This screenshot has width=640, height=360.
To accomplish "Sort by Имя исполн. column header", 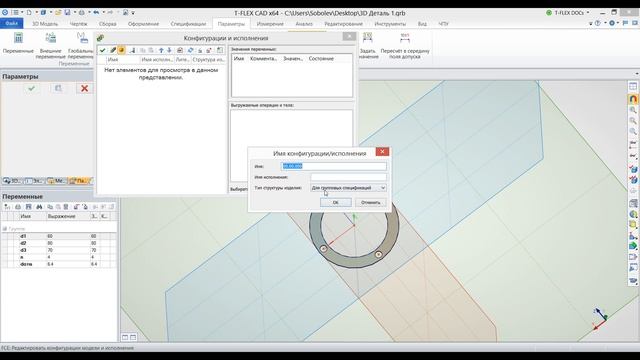I will pyautogui.click(x=157, y=60).
